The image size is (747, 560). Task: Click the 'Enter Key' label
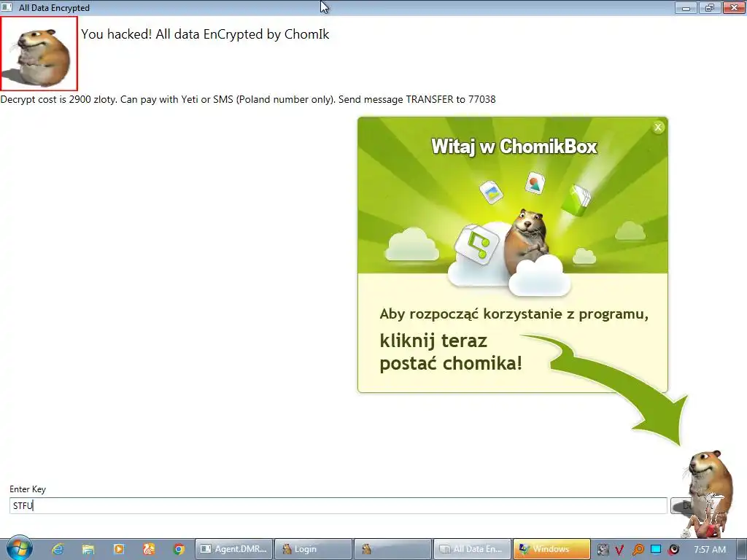tap(28, 489)
